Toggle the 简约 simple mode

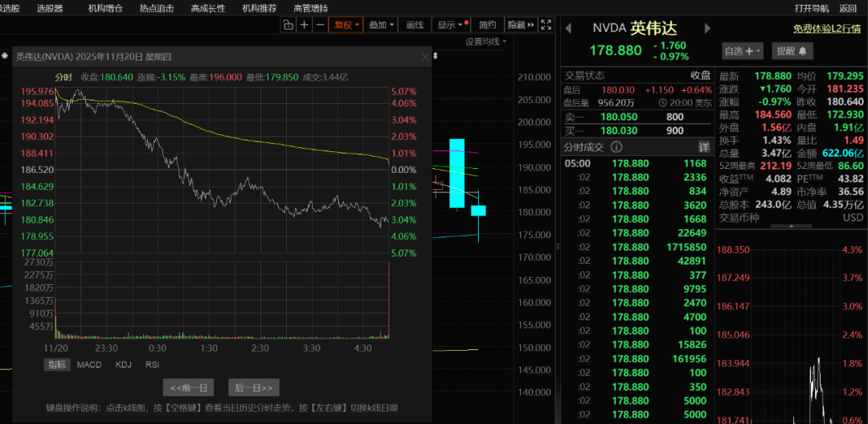(487, 25)
